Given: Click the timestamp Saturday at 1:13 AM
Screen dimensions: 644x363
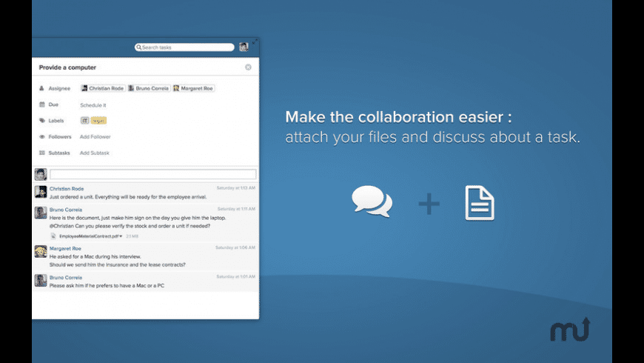Looking at the screenshot, I should (235, 188).
